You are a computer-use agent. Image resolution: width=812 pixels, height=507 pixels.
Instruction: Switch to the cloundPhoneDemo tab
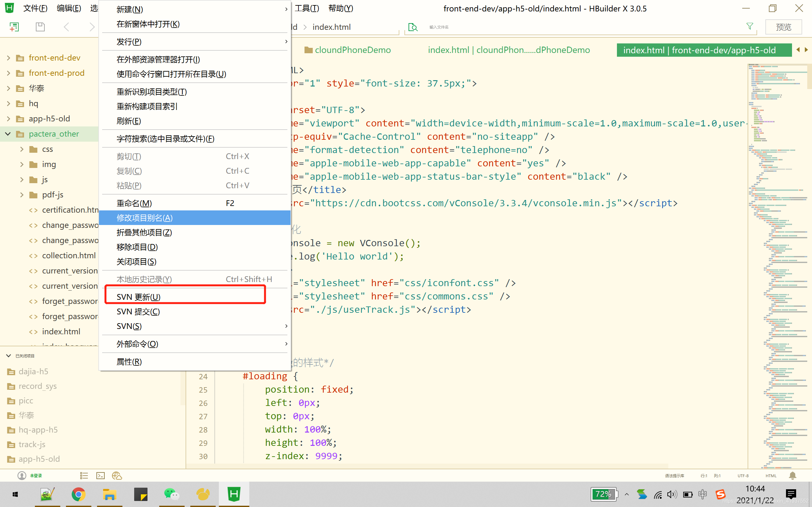[x=352, y=50]
